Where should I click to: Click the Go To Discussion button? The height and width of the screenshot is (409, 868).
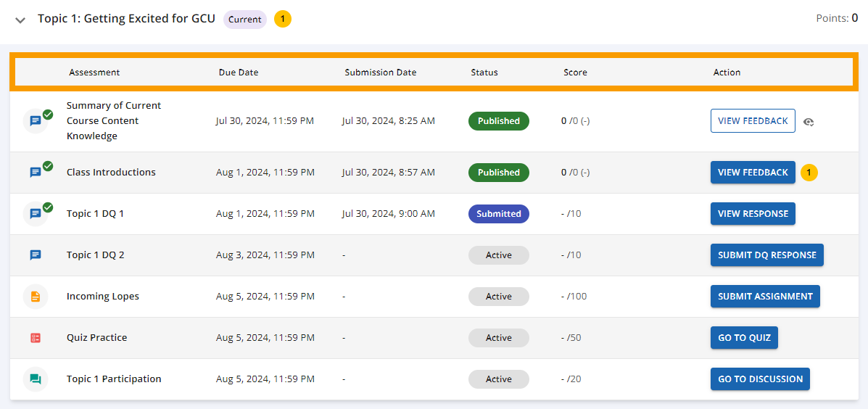tap(760, 379)
